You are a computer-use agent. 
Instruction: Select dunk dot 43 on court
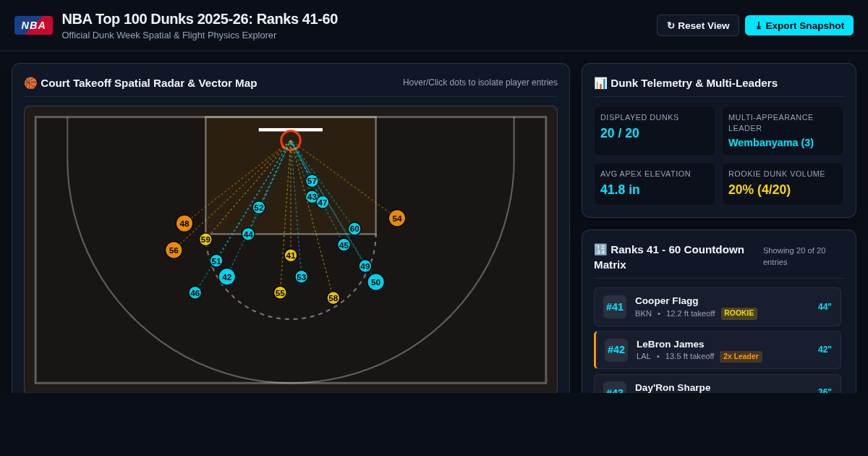(x=312, y=197)
